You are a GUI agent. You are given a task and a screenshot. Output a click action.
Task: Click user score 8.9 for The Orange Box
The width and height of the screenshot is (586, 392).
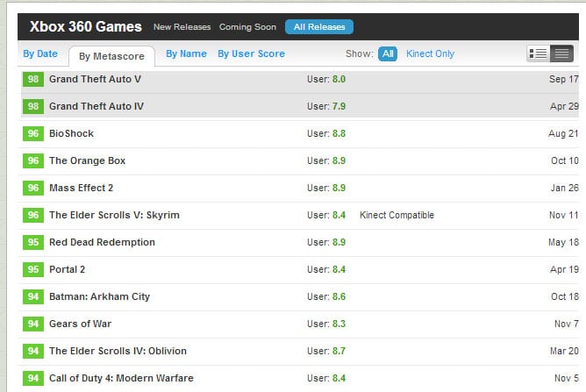(339, 160)
